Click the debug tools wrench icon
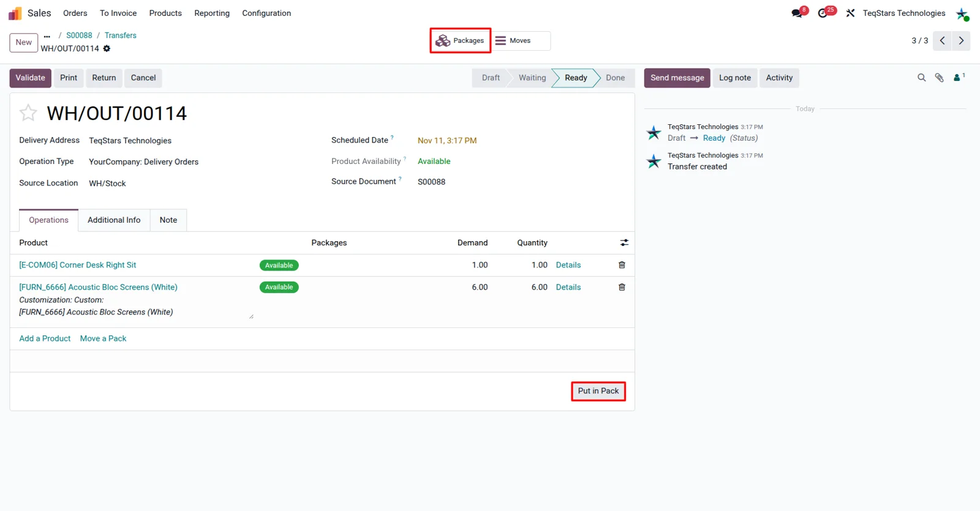 [x=850, y=13]
